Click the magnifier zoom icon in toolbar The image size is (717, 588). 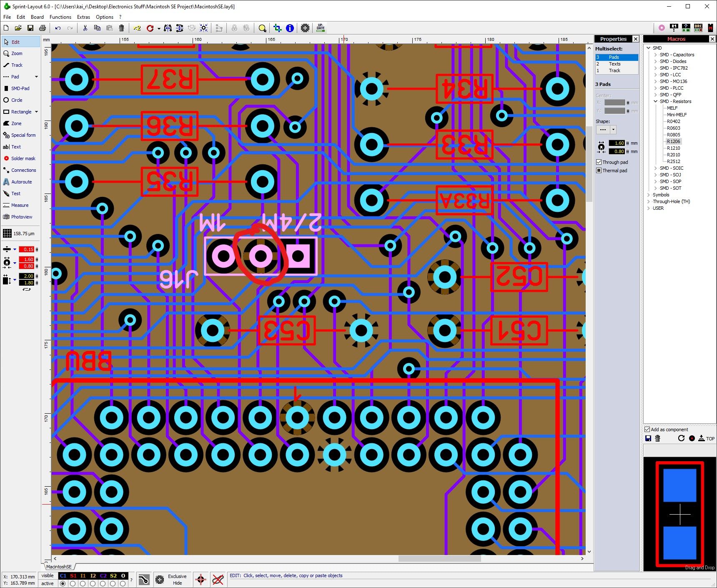(x=262, y=28)
